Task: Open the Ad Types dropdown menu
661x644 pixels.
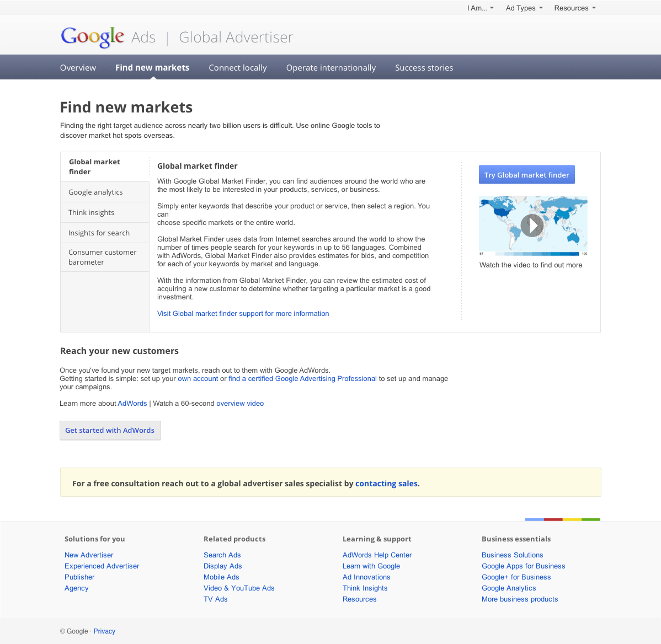Action: pos(524,8)
